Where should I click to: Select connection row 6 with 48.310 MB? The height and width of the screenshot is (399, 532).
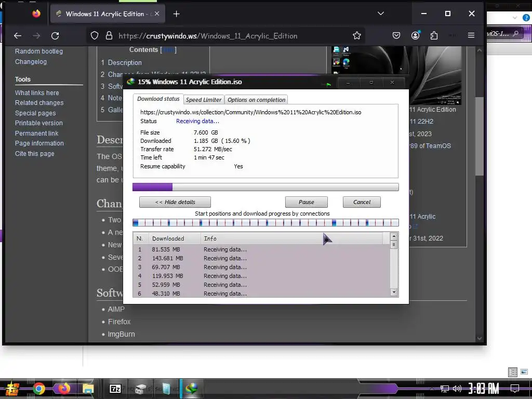coord(262,293)
